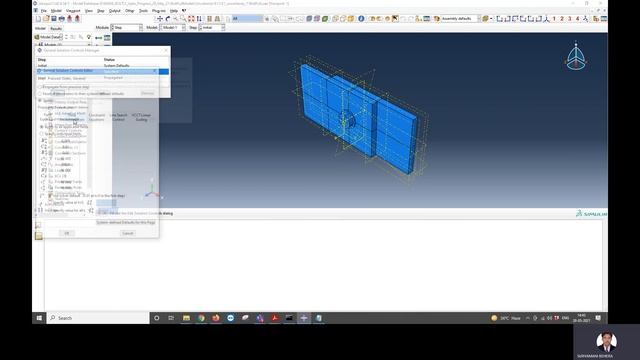Click the green Shaded render style icon
Image resolution: width=640 pixels, height=360 pixels.
tap(325, 19)
